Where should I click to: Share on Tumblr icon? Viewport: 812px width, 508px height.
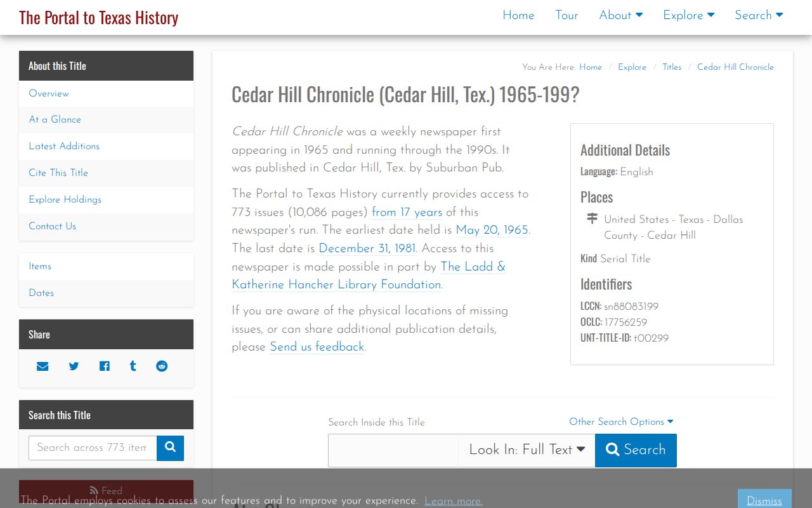click(x=133, y=366)
